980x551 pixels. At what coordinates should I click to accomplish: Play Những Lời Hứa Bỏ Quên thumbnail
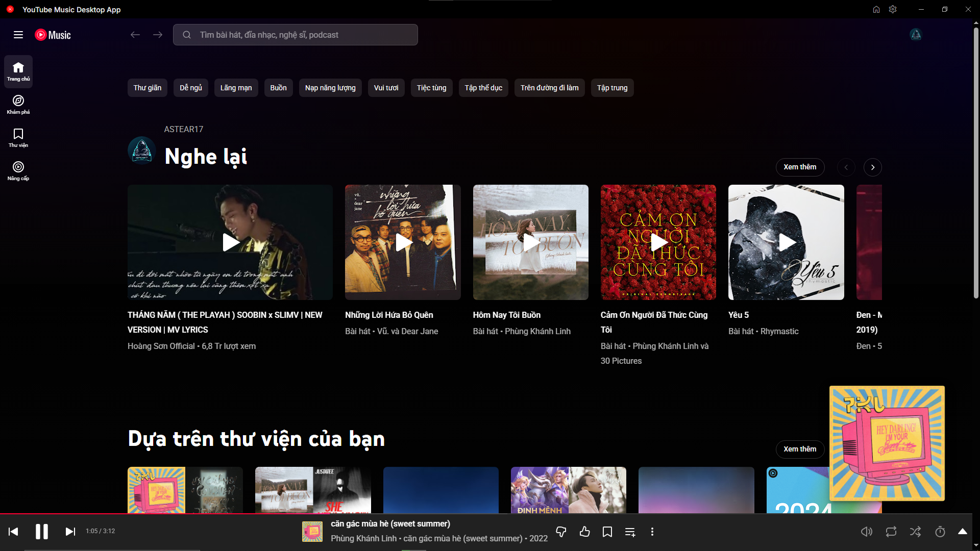(x=403, y=242)
